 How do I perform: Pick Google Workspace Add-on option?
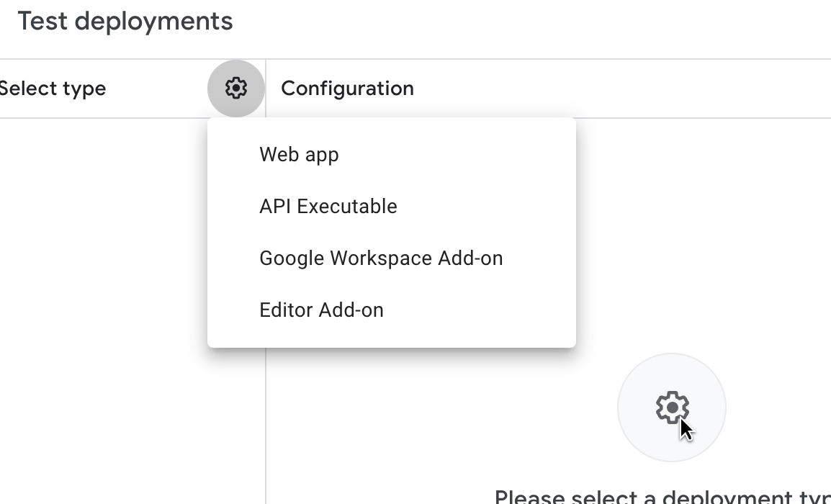[x=380, y=258]
